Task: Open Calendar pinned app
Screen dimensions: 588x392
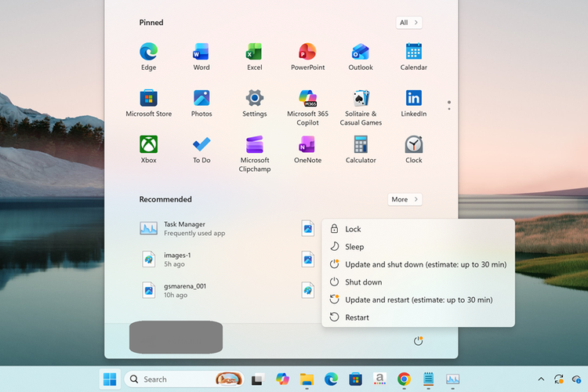Action: point(414,56)
